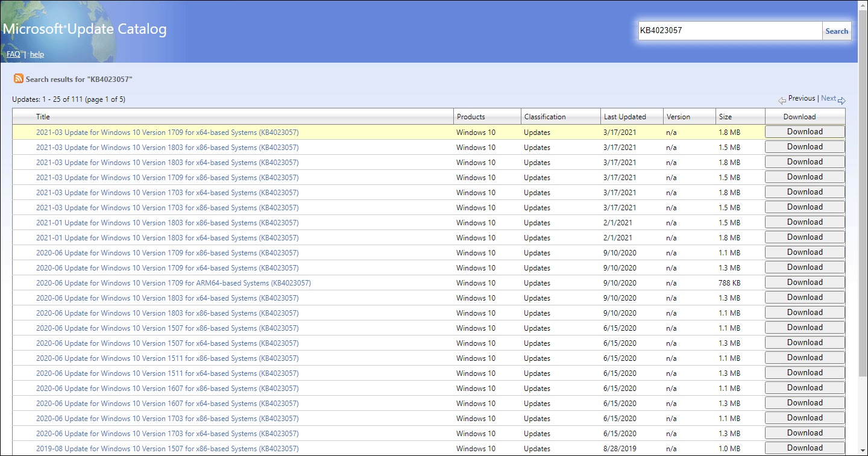Go to Next results page link
This screenshot has height=456, width=868.
[x=828, y=98]
